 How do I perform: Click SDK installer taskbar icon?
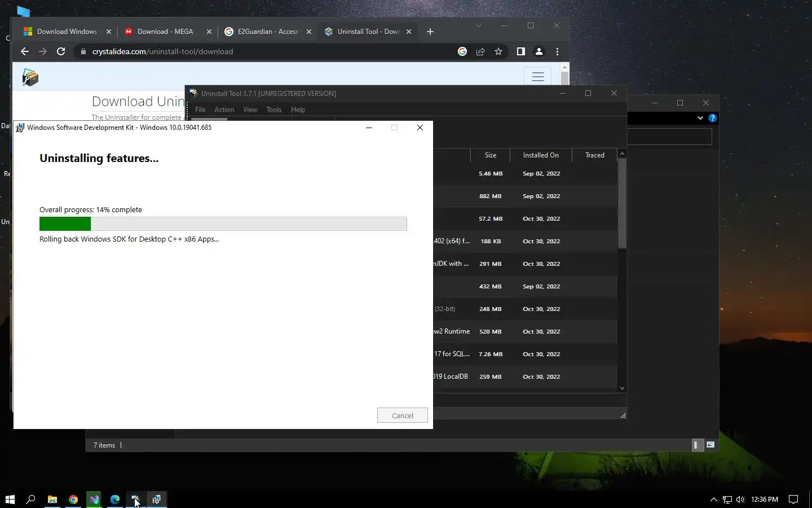point(157,499)
